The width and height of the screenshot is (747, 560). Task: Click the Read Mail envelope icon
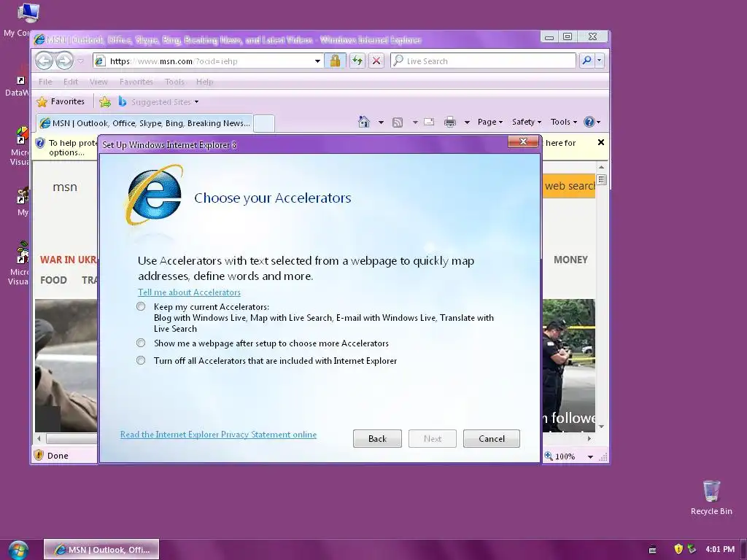pos(429,122)
